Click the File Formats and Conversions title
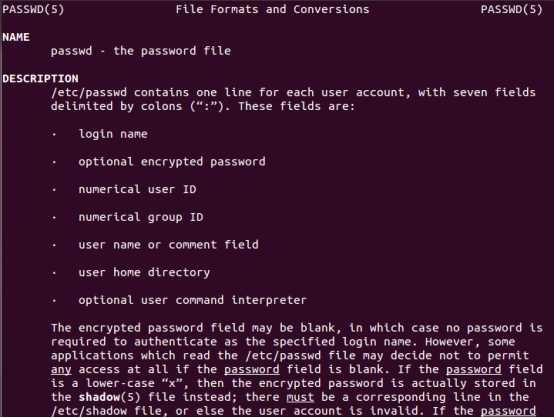This screenshot has height=418, width=554. (272, 9)
